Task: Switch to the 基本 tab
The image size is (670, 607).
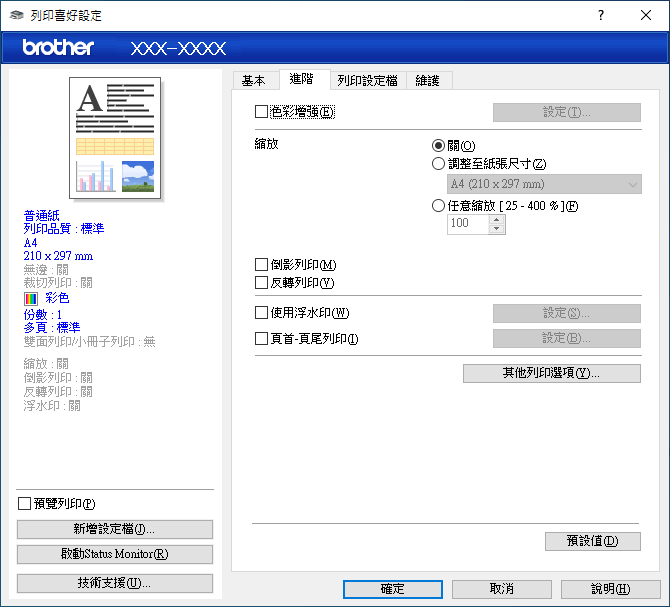Action: (x=254, y=80)
